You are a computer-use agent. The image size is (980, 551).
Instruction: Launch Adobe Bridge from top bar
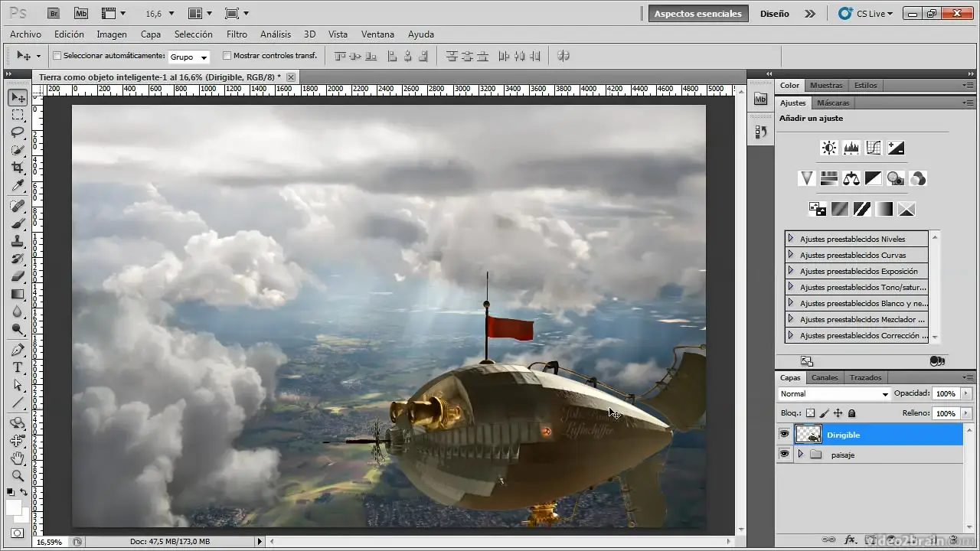[54, 13]
